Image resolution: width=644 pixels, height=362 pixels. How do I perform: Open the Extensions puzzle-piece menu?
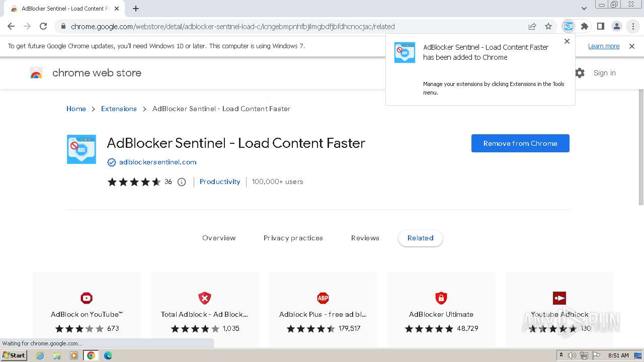[x=584, y=27]
